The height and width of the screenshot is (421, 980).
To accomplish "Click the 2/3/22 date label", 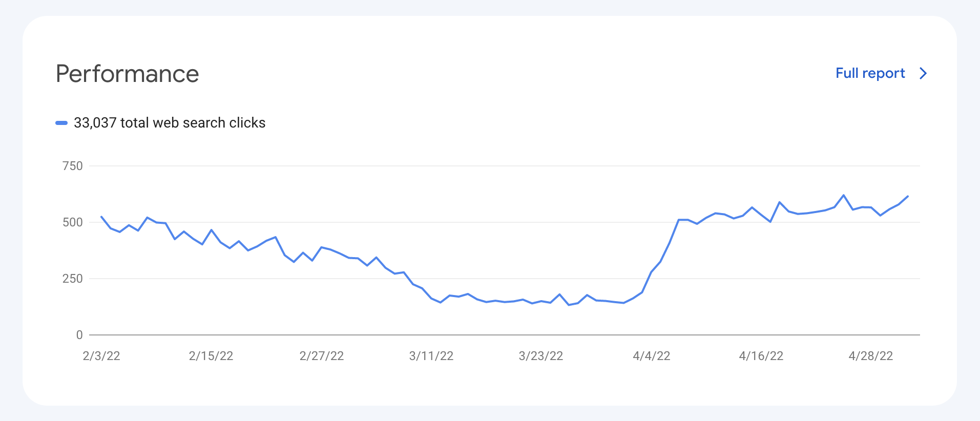I will tap(101, 356).
